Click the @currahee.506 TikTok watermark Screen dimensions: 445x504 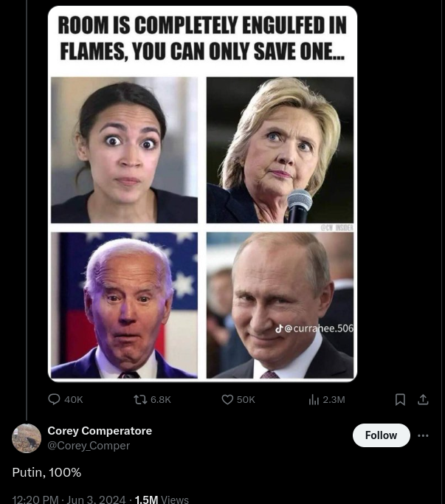pyautogui.click(x=314, y=328)
